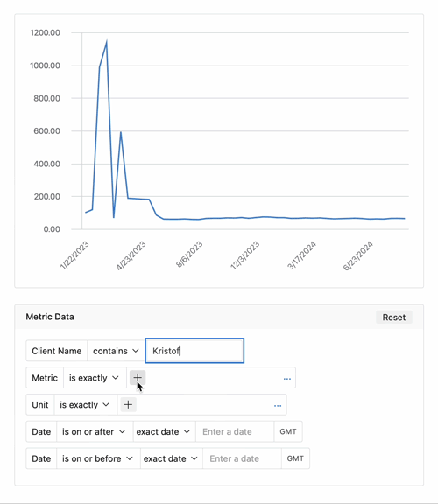The width and height of the screenshot is (438, 504).
Task: Click date field in 'is on or before' row
Action: (x=242, y=458)
